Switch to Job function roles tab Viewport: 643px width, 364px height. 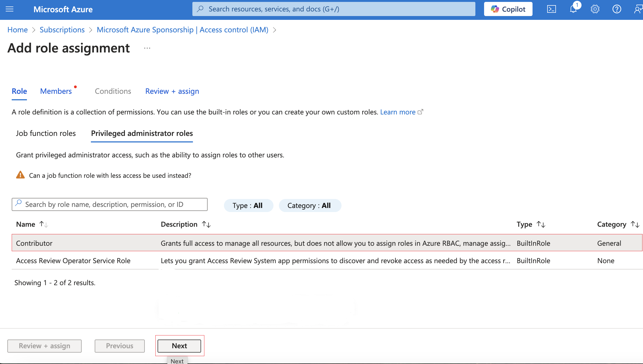46,133
